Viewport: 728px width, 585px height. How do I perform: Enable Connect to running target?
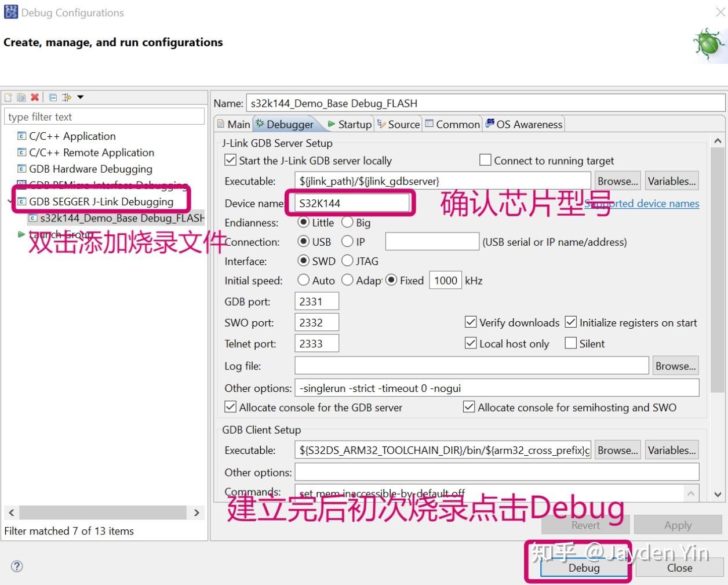click(x=485, y=160)
